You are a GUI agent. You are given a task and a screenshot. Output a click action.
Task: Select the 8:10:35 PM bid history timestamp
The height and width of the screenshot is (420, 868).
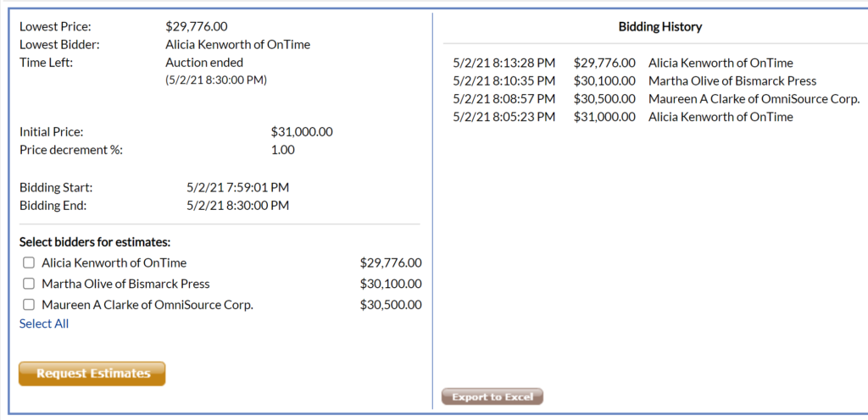(x=504, y=80)
